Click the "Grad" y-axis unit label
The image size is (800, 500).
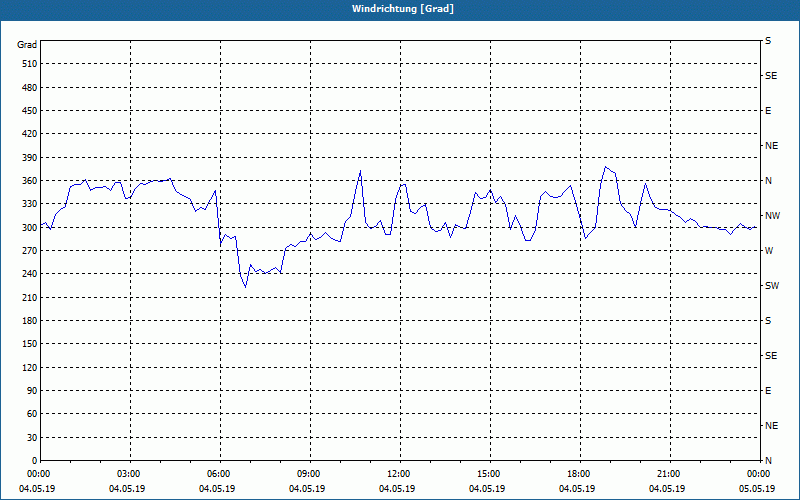pyautogui.click(x=27, y=45)
